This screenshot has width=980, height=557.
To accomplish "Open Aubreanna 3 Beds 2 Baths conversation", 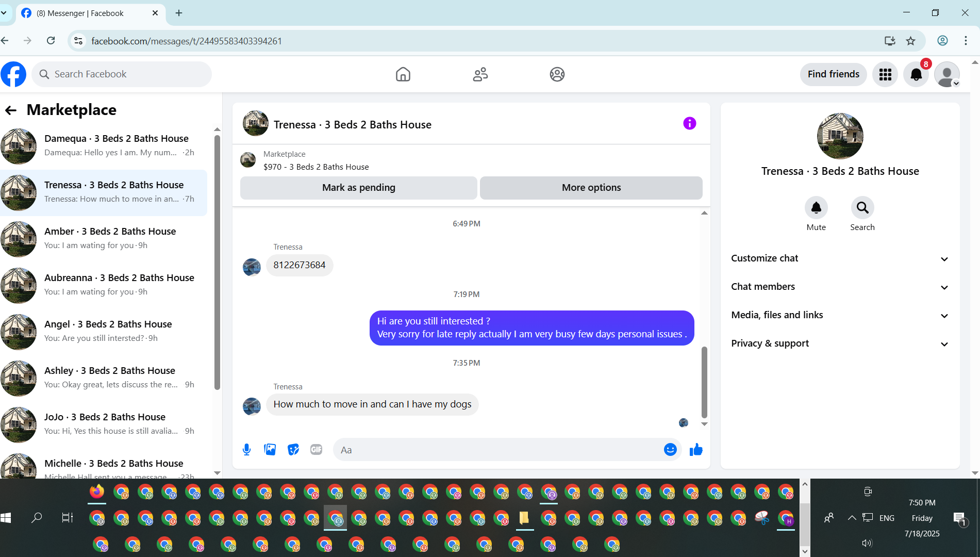I will pos(104,286).
